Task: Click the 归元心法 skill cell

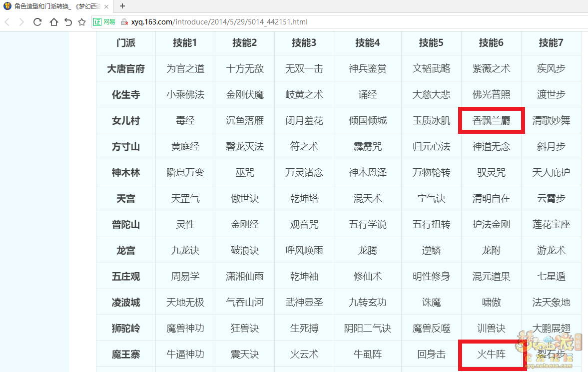Action: (x=431, y=146)
